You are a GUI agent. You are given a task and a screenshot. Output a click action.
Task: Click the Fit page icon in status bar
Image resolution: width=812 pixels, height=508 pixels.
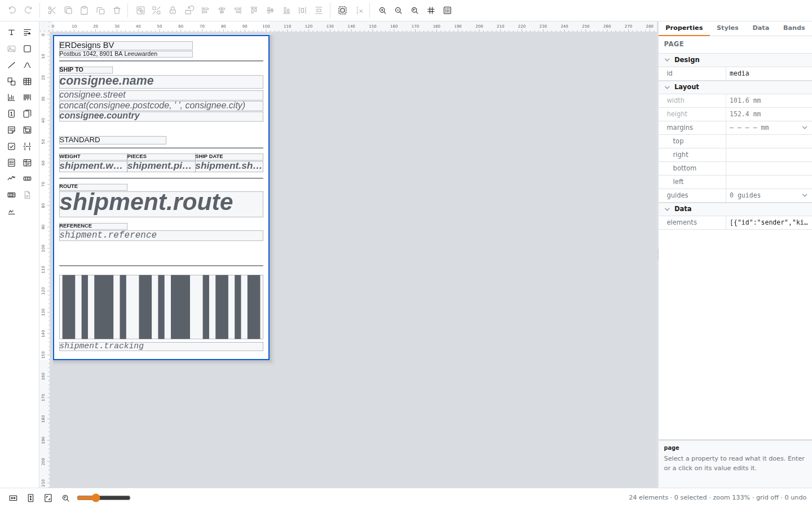coord(48,498)
